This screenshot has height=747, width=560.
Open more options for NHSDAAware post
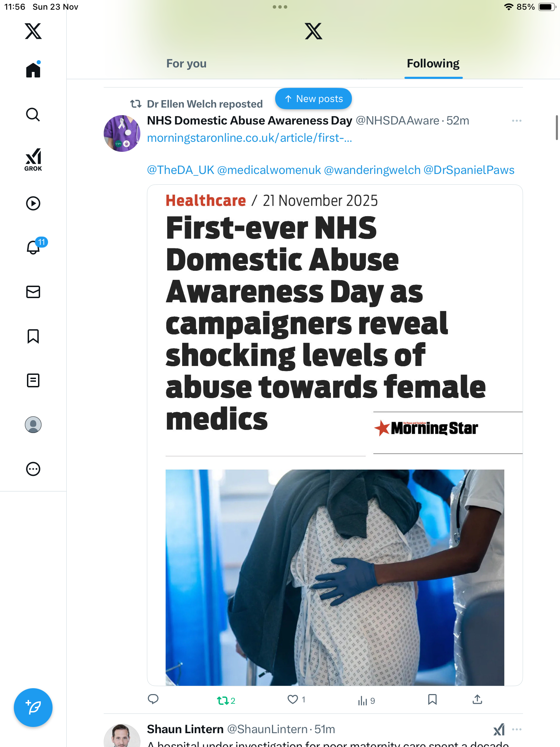[516, 121]
